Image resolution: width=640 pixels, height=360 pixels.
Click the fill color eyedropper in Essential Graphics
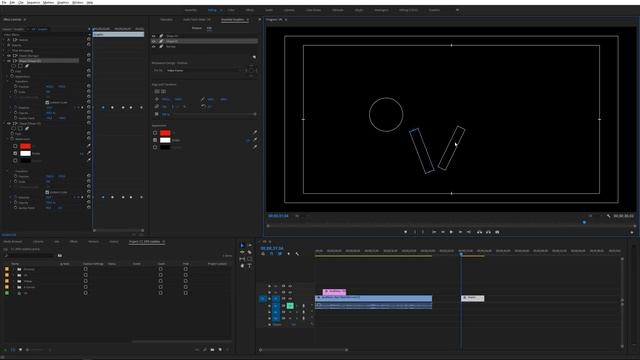point(255,133)
